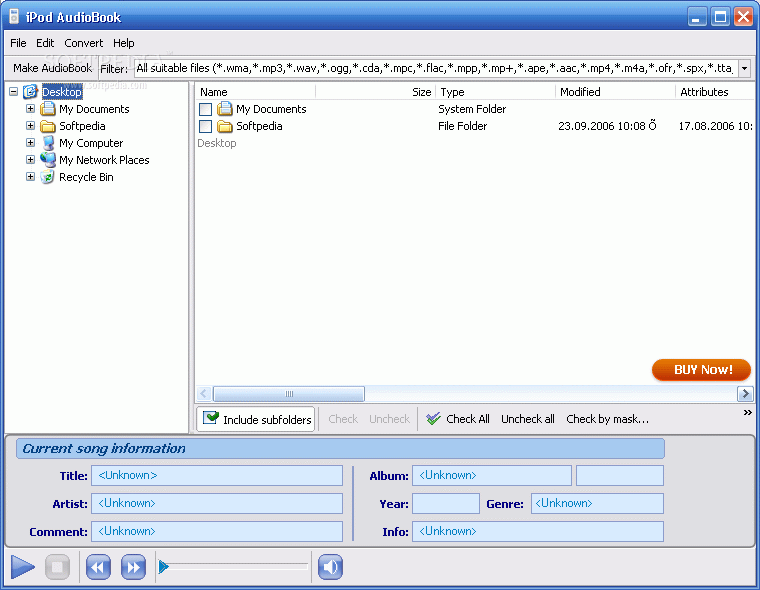This screenshot has width=760, height=590.
Task: Click the Genre field
Action: (x=597, y=503)
